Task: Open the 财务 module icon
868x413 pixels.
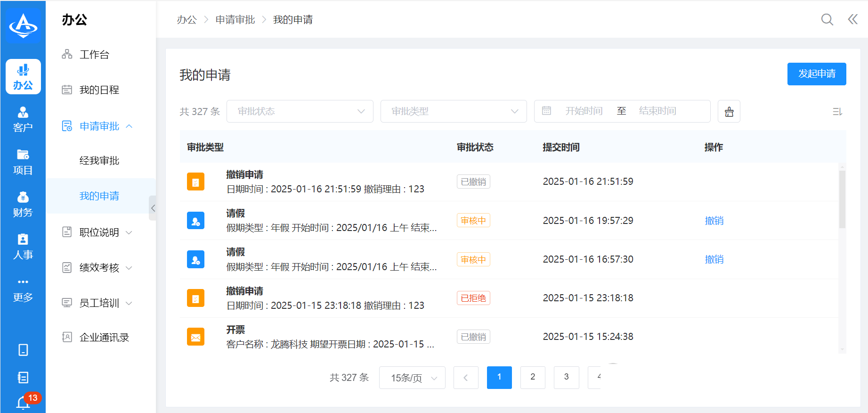Action: [23, 204]
